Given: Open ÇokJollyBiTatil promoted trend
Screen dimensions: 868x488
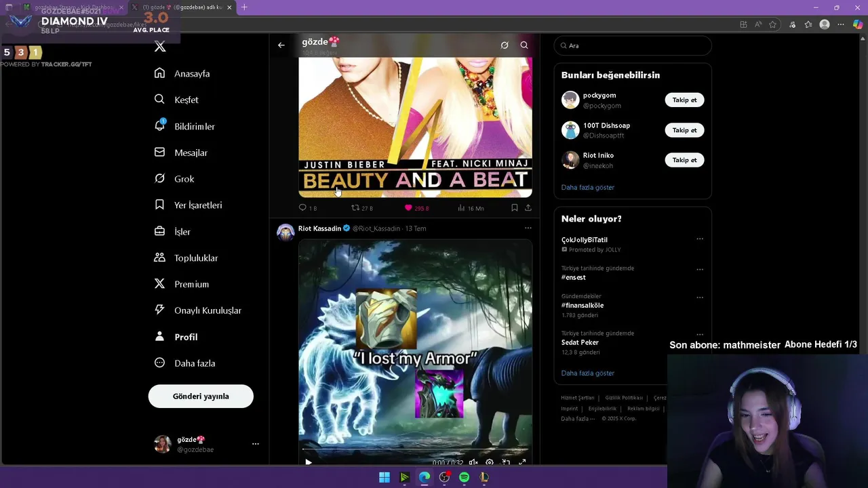Looking at the screenshot, I should 585,239.
